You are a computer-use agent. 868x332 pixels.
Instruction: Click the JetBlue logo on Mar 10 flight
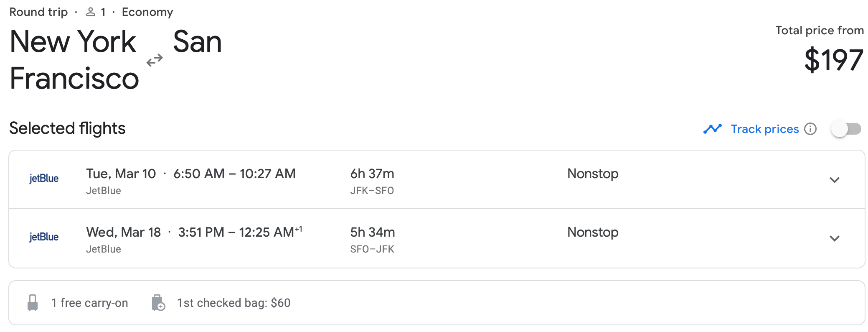tap(44, 179)
